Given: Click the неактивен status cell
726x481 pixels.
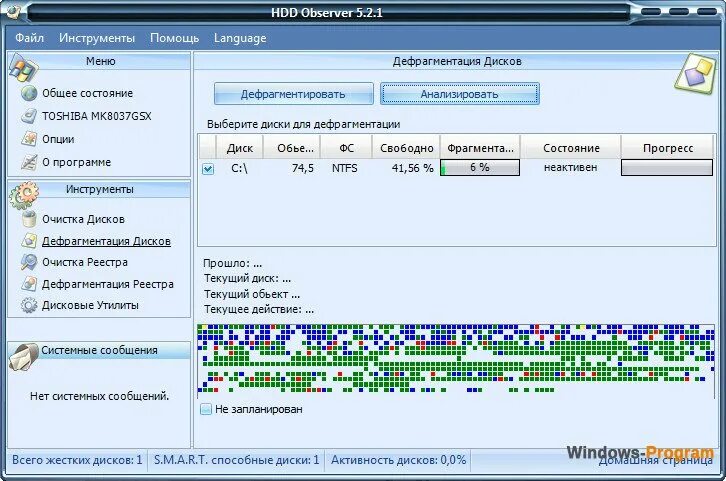Looking at the screenshot, I should (570, 168).
